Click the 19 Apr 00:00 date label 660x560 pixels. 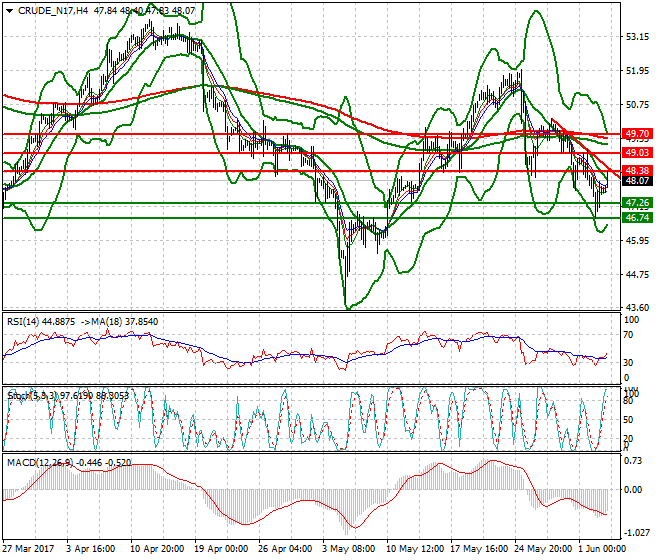click(x=221, y=550)
